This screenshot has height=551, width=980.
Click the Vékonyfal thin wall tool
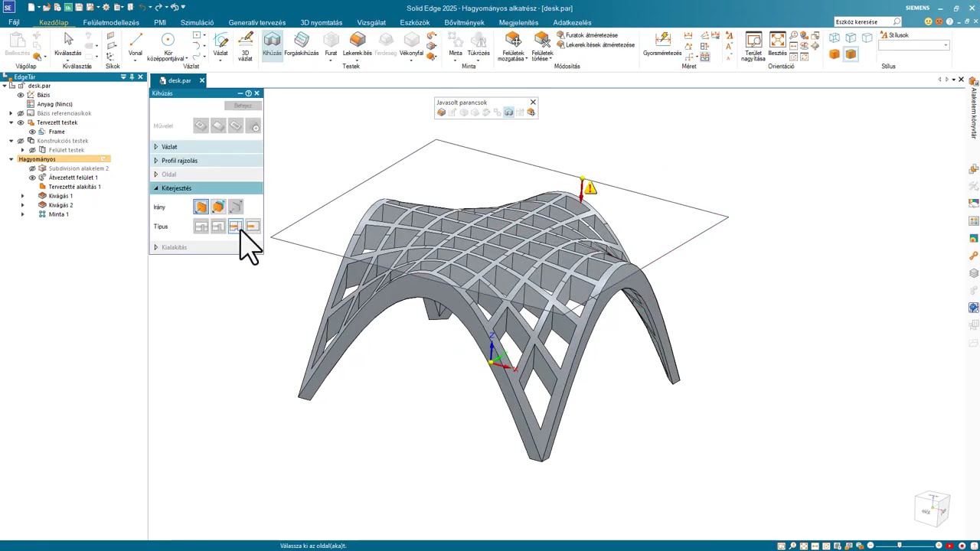(411, 44)
